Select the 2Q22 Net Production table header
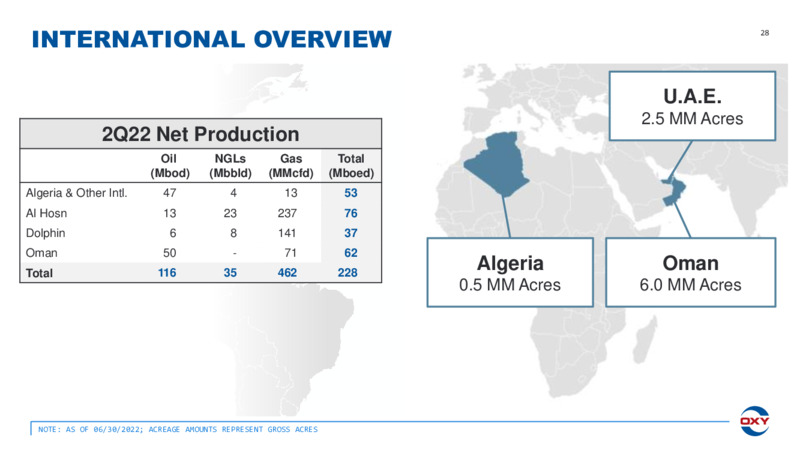 pyautogui.click(x=201, y=134)
